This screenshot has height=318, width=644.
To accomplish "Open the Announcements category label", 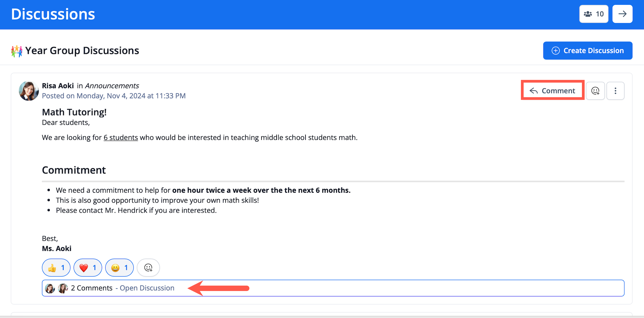I will tap(112, 86).
